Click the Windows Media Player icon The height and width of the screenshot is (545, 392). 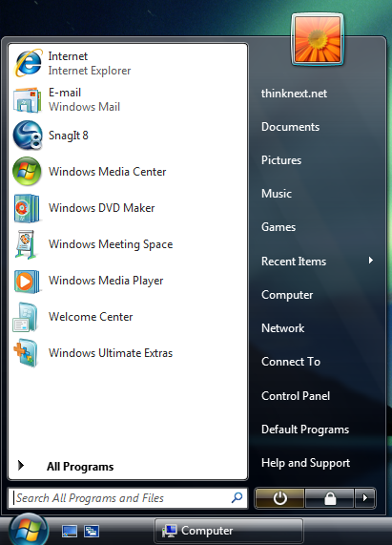pos(27,282)
